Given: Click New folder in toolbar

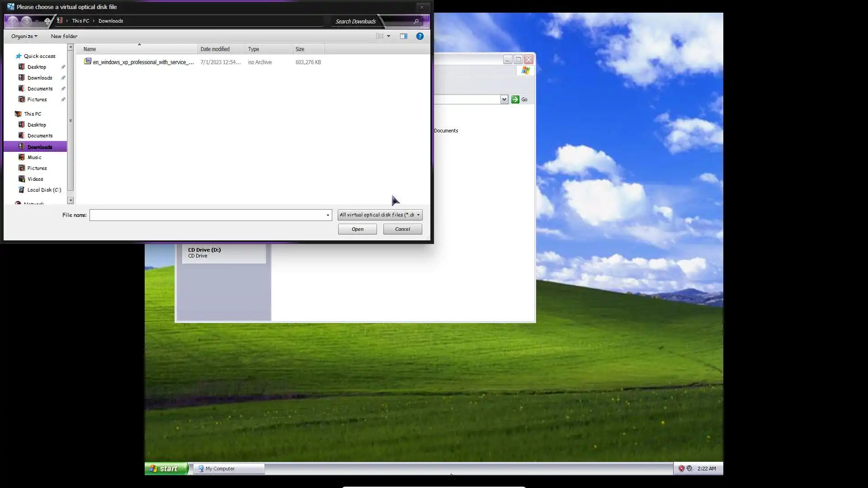Looking at the screenshot, I should [64, 36].
